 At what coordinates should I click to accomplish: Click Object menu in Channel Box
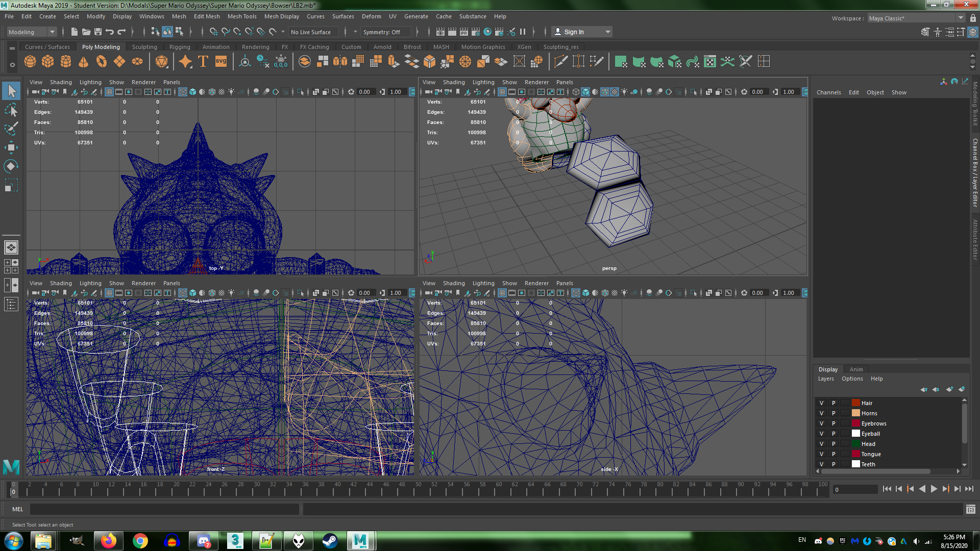(875, 92)
